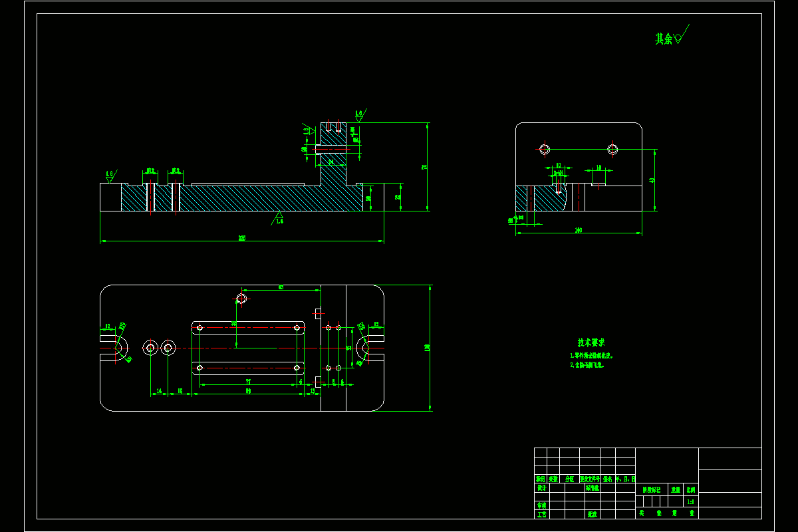The height and width of the screenshot is (532, 798).
Task: Click the 40 dimension in side view
Action: click(x=652, y=180)
